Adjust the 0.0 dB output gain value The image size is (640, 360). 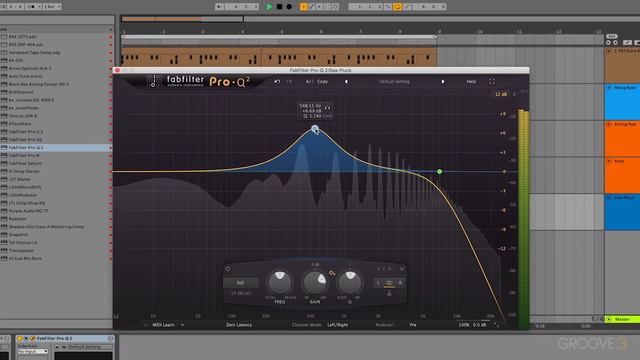coord(480,325)
